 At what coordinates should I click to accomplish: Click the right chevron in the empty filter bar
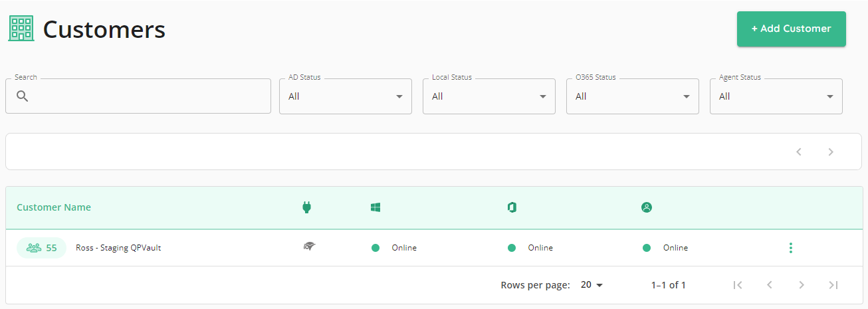831,152
